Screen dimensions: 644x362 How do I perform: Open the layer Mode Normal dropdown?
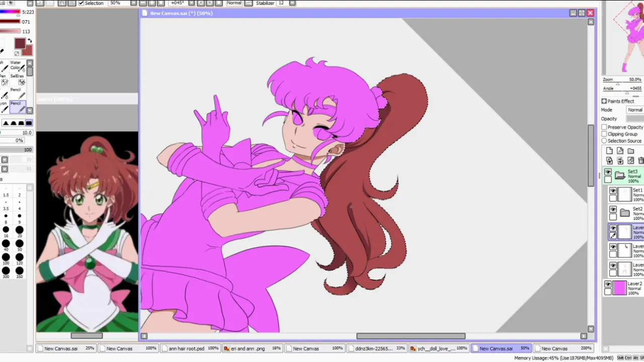pos(635,110)
